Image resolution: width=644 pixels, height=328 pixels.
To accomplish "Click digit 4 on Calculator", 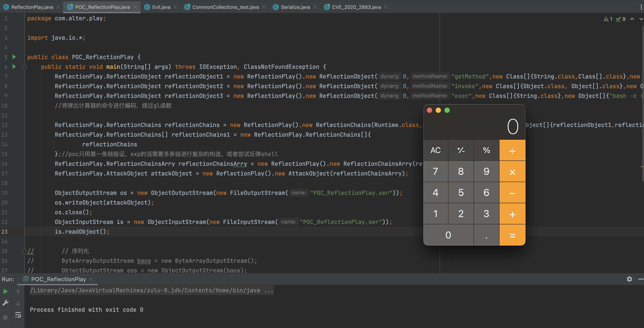I will [435, 193].
